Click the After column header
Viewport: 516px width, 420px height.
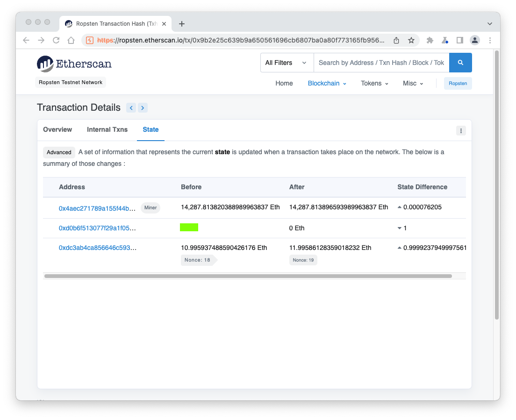click(x=297, y=187)
